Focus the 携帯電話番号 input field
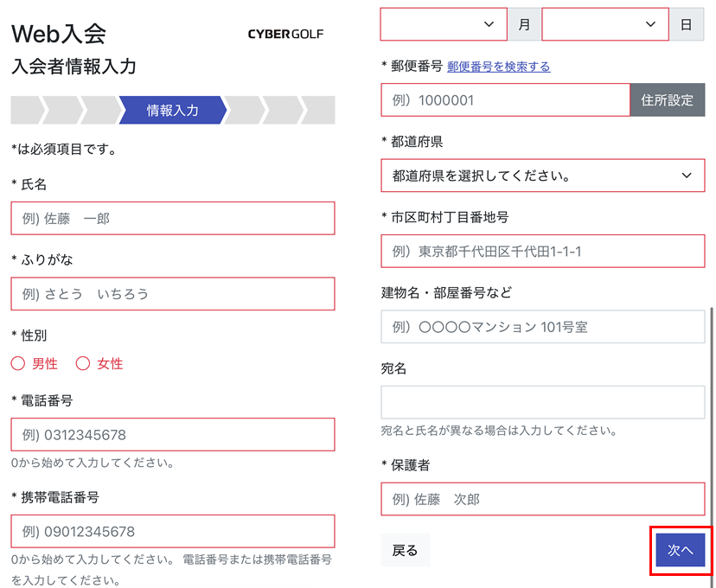The width and height of the screenshot is (716, 588). (173, 531)
